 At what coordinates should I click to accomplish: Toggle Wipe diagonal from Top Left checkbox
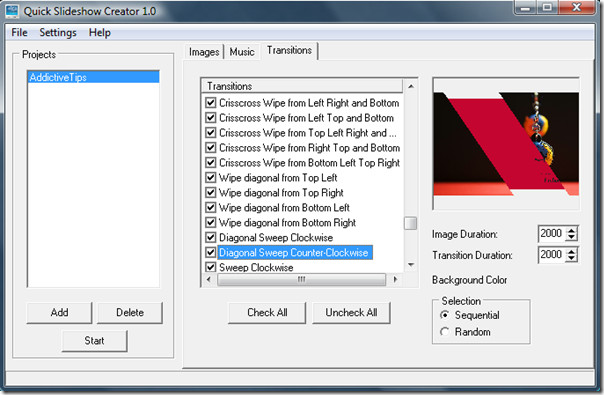210,178
